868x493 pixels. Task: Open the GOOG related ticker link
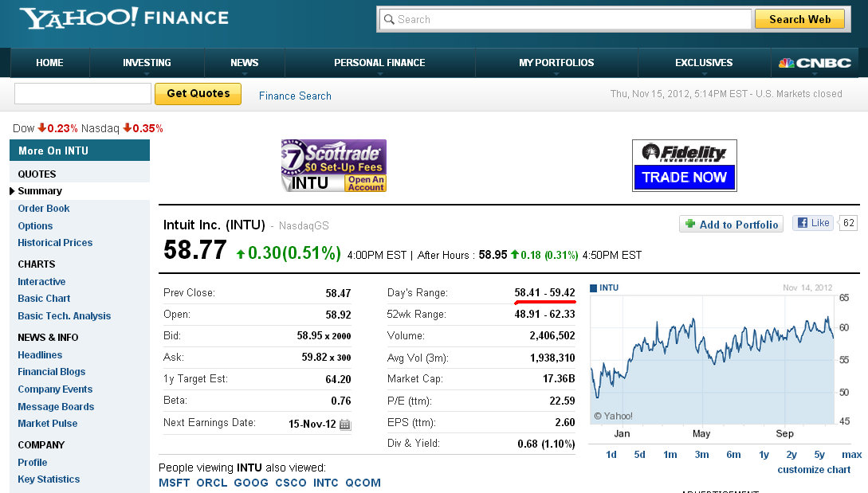click(x=251, y=483)
